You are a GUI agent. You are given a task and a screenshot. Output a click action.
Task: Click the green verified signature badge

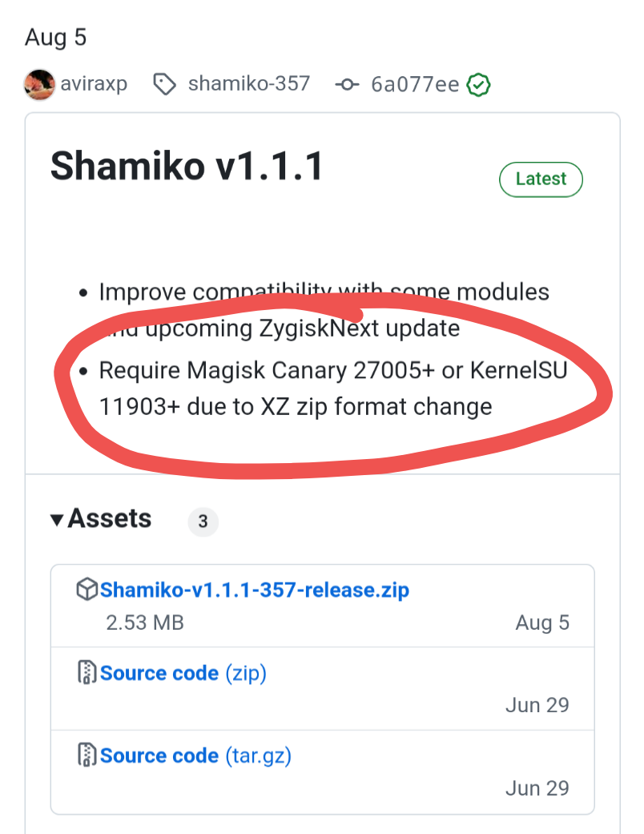pos(479,84)
